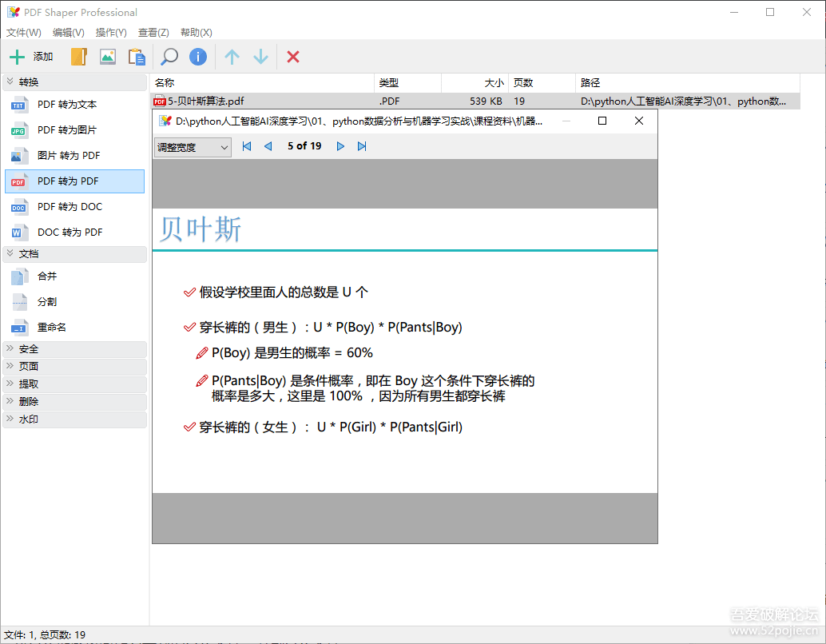Select PDF 转为 PDF tool

(75, 181)
